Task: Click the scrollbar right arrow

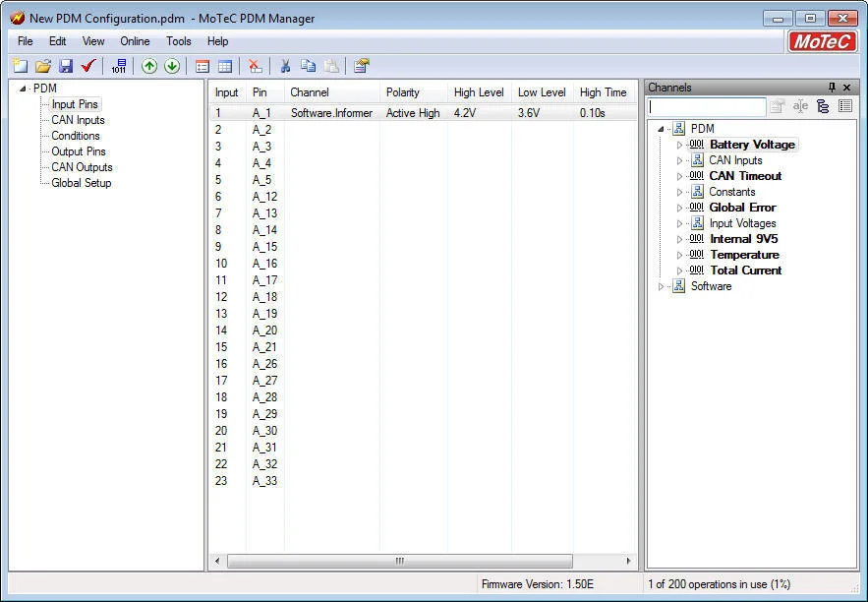Action: (x=628, y=561)
